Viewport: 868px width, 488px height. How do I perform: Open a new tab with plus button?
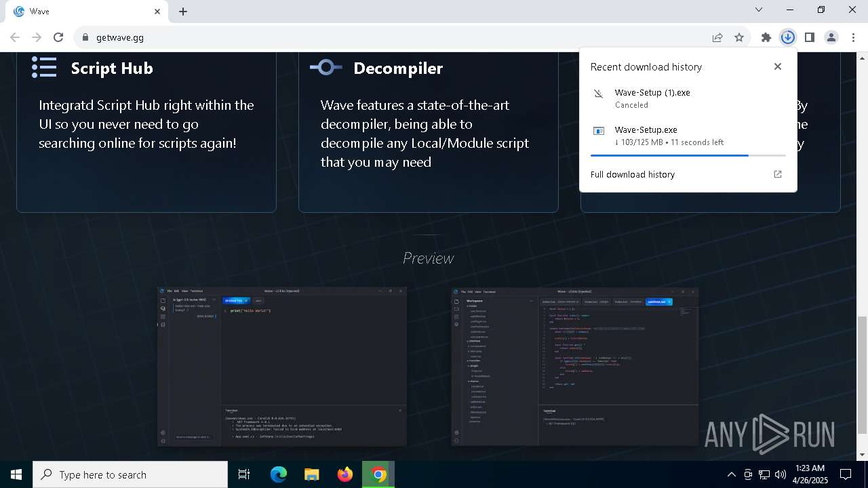183,12
